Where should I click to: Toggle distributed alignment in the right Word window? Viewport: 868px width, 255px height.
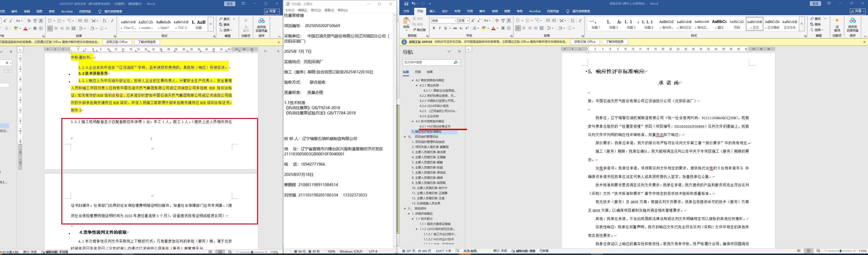pos(542,28)
